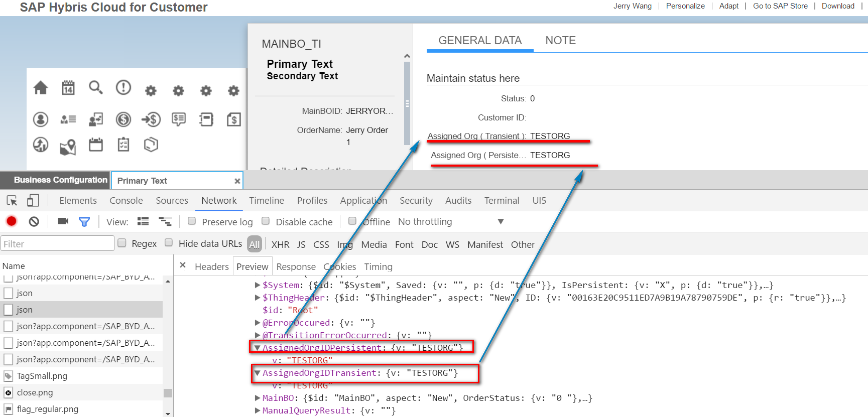Open the dollar coin icon

pos(123,119)
